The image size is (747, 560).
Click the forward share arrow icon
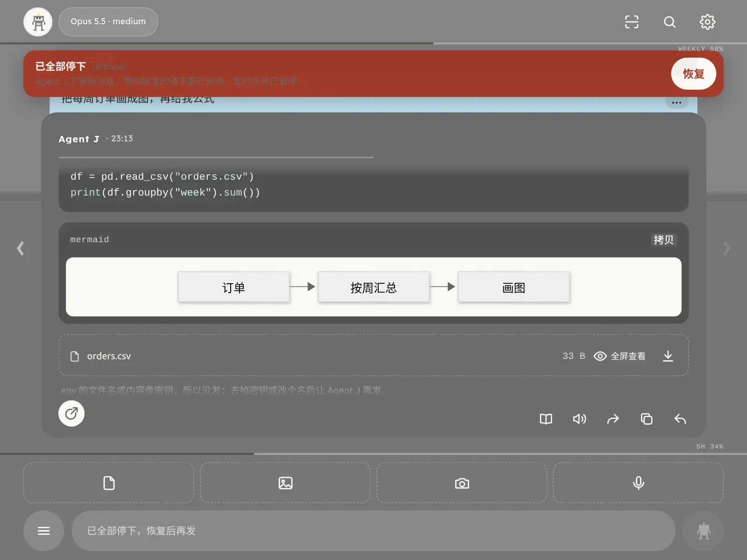613,419
